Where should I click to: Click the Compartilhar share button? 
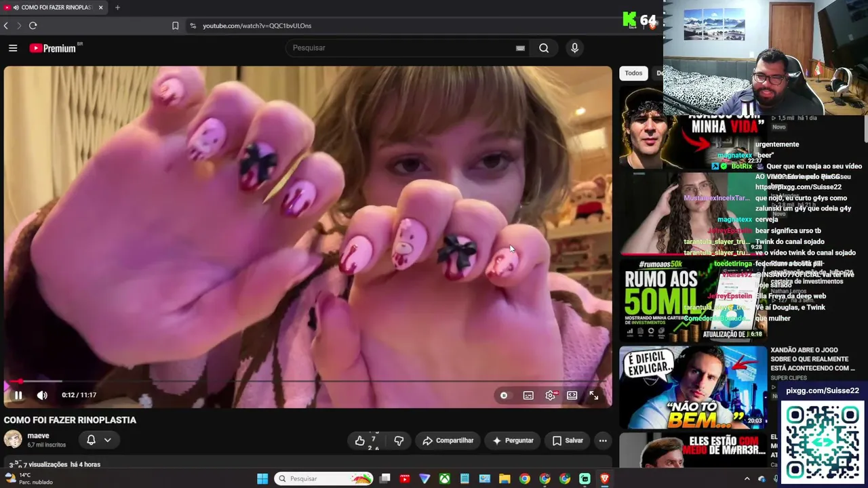pyautogui.click(x=448, y=441)
